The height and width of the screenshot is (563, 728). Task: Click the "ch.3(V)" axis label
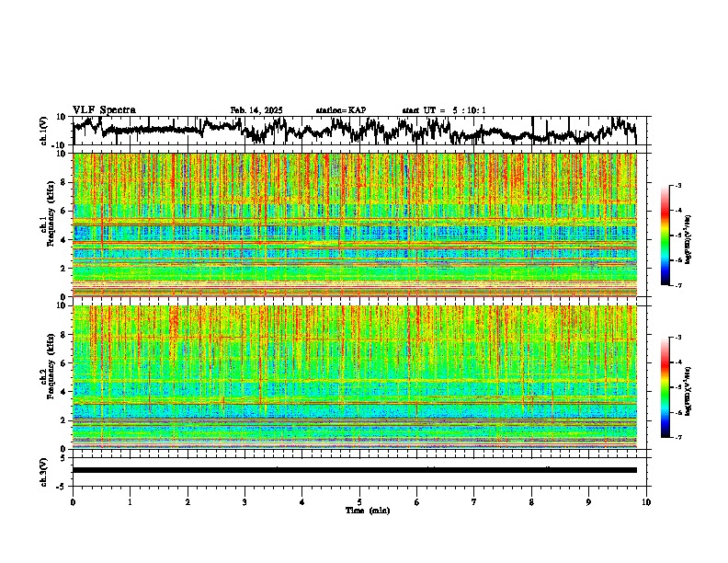tap(44, 472)
